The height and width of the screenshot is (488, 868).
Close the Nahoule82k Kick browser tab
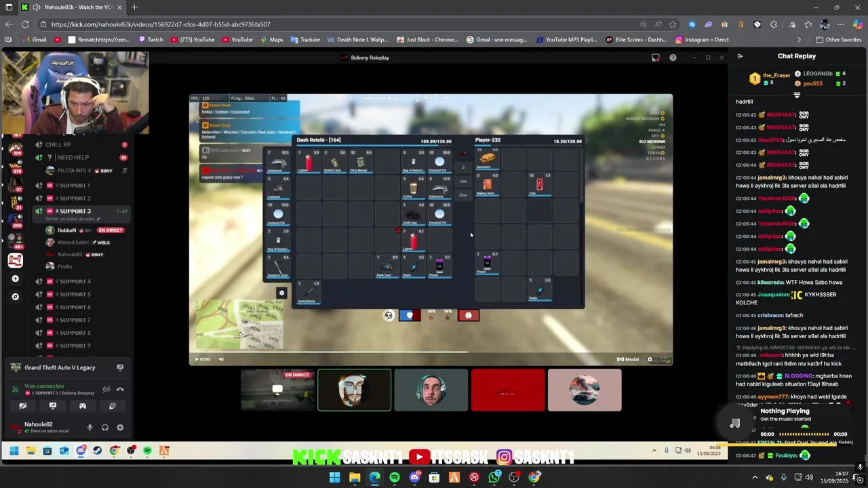click(x=119, y=7)
